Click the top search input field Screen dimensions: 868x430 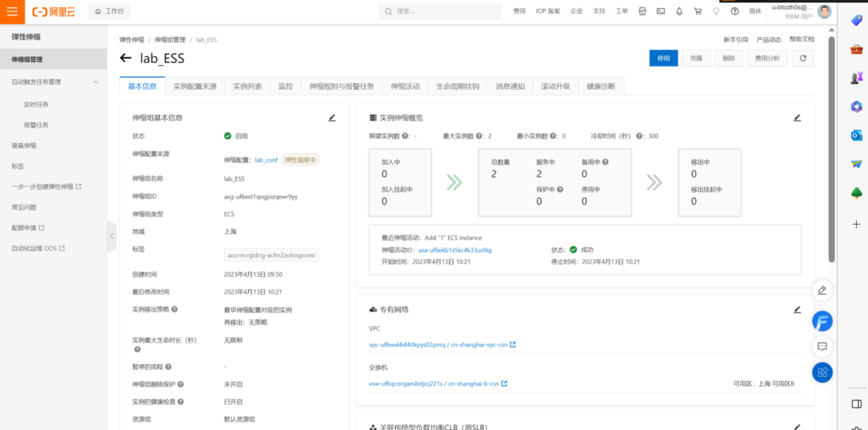point(440,11)
